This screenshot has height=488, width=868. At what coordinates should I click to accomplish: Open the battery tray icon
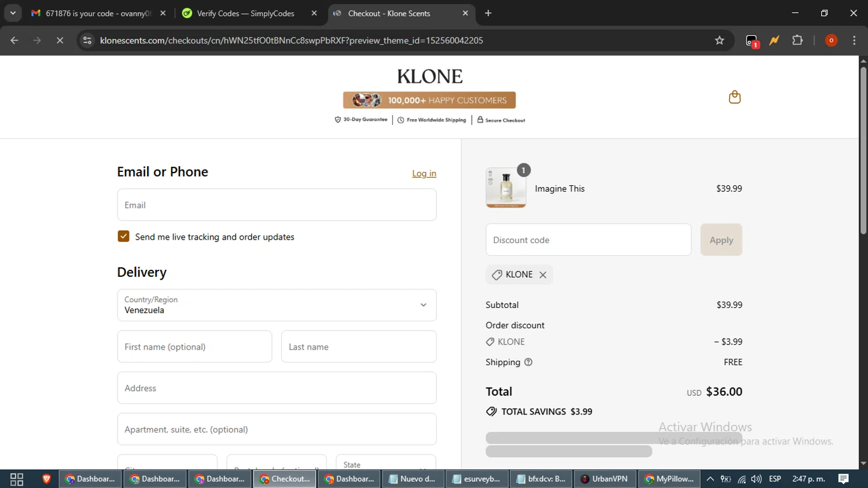[726, 479]
